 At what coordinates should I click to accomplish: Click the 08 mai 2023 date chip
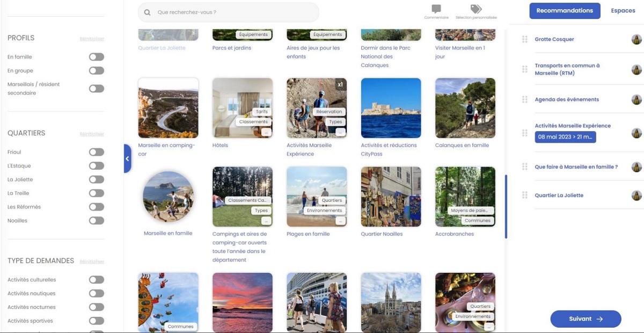click(565, 137)
